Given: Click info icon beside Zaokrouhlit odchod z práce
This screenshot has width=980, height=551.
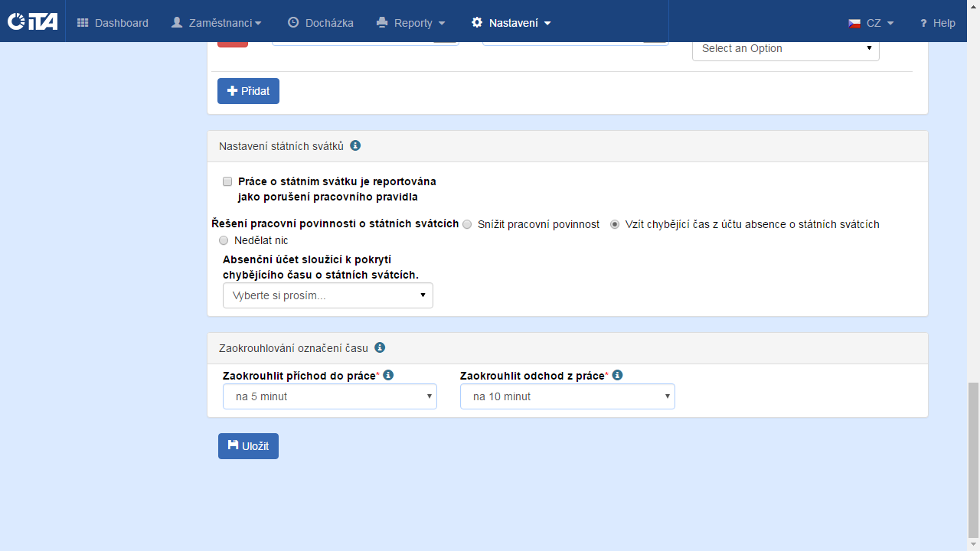Looking at the screenshot, I should coord(617,375).
